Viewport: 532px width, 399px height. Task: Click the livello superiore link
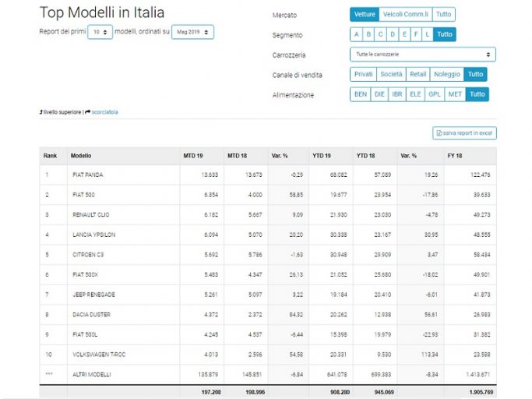(x=62, y=112)
